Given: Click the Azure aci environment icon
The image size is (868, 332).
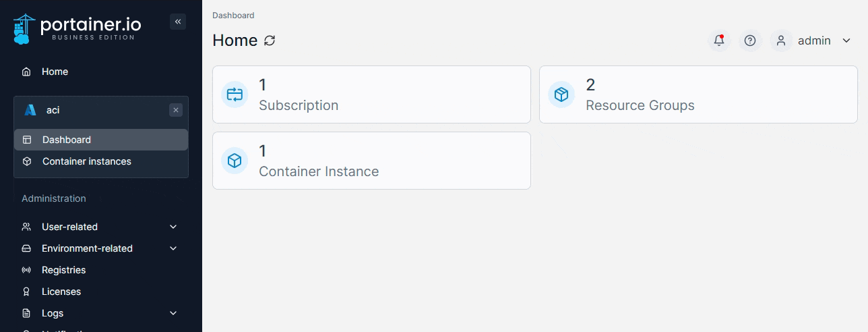Looking at the screenshot, I should tap(30, 110).
